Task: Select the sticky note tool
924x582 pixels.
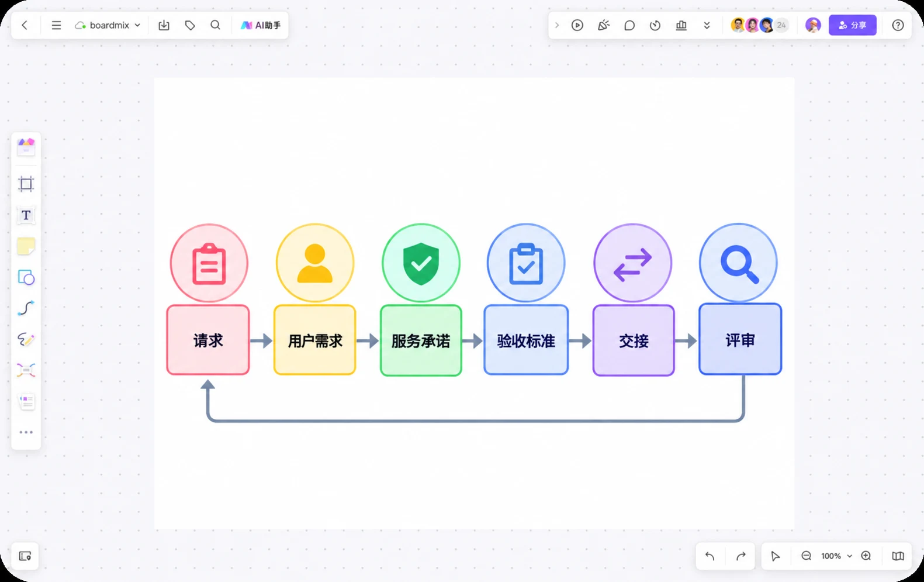Action: tap(26, 246)
